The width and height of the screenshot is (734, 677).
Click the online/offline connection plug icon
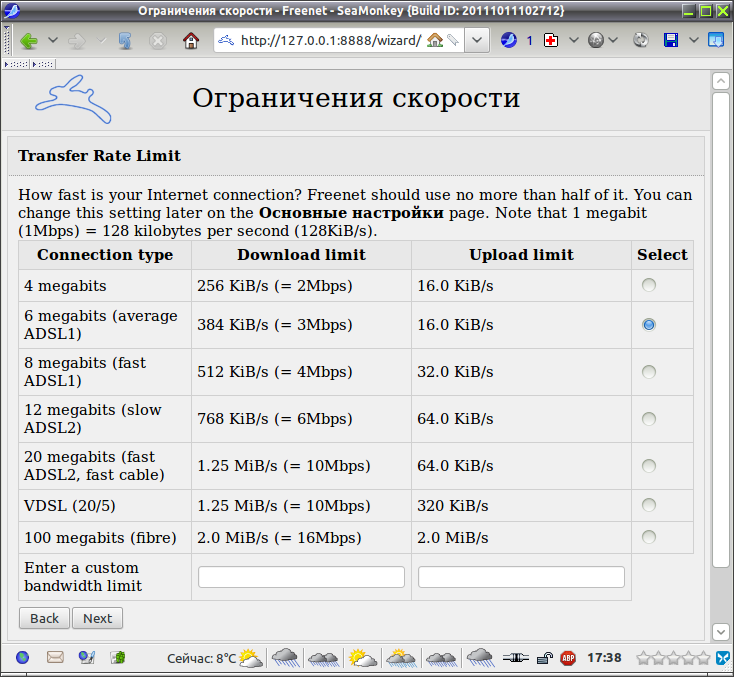tap(515, 658)
